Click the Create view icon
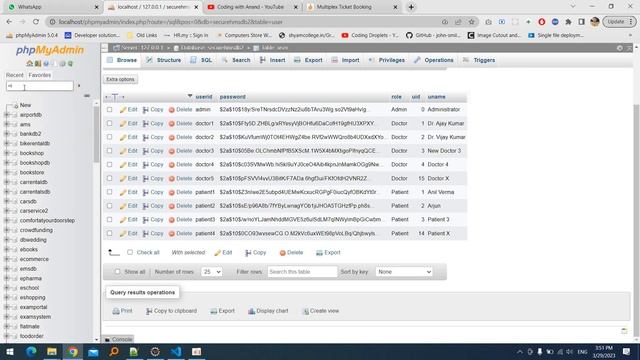This screenshot has width=640, height=360. [x=305, y=311]
